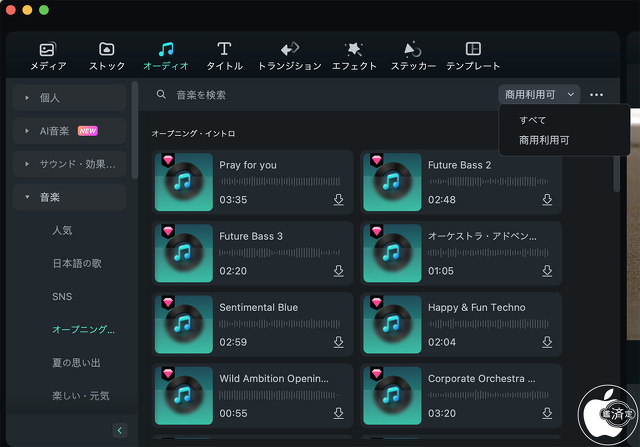The width and height of the screenshot is (640, 447).
Task: Click the Future Bass 2 waveform
Action: pyautogui.click(x=488, y=181)
